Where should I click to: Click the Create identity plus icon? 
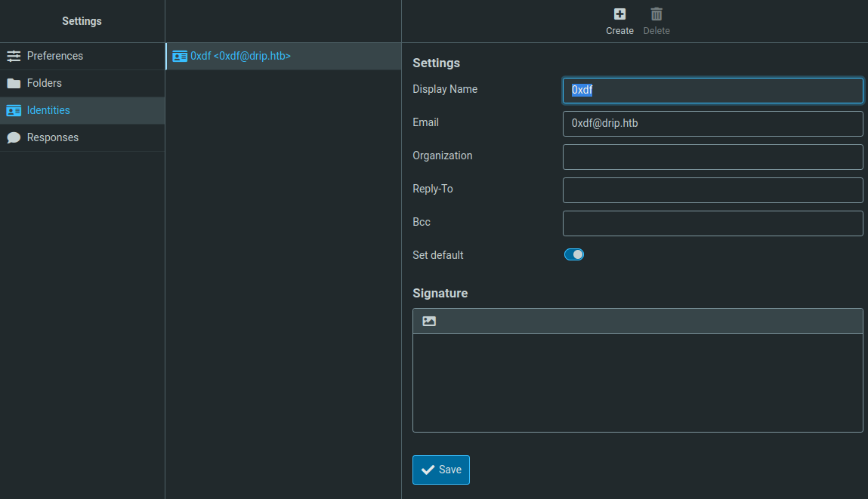click(619, 14)
